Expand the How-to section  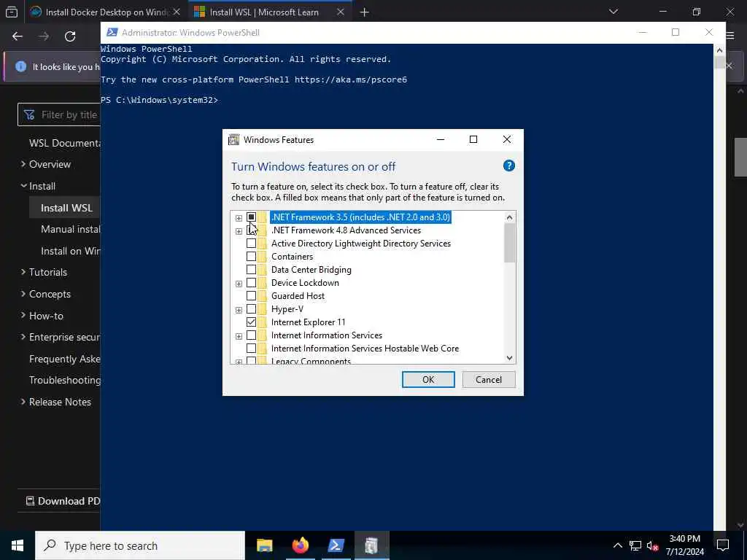pos(23,315)
